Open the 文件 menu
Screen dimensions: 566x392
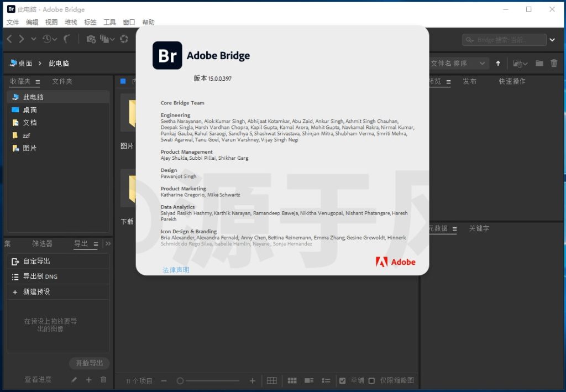[13, 22]
